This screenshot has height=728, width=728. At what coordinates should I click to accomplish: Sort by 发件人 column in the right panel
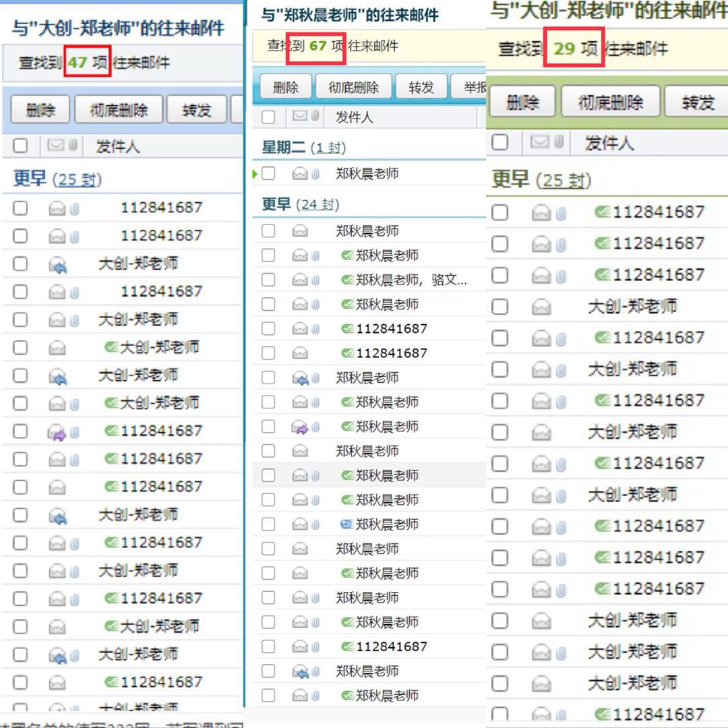click(x=609, y=143)
